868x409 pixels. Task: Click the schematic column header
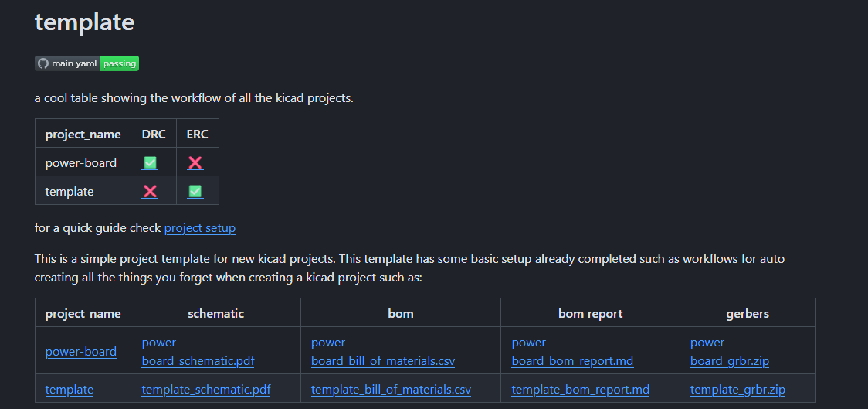[x=215, y=313]
